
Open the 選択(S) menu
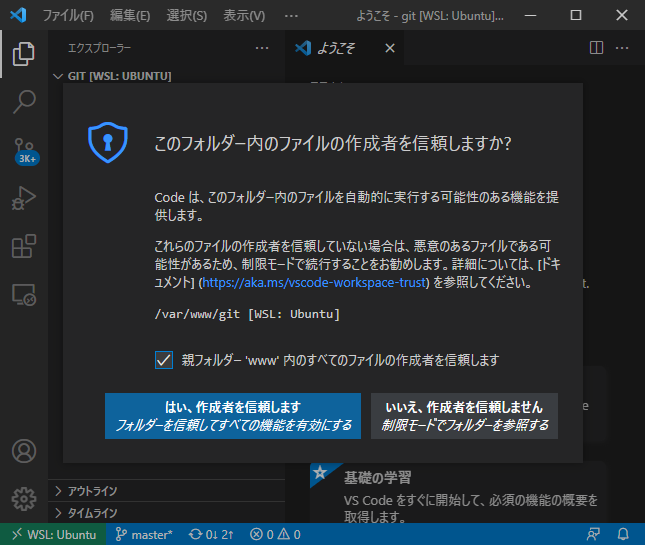click(x=187, y=16)
